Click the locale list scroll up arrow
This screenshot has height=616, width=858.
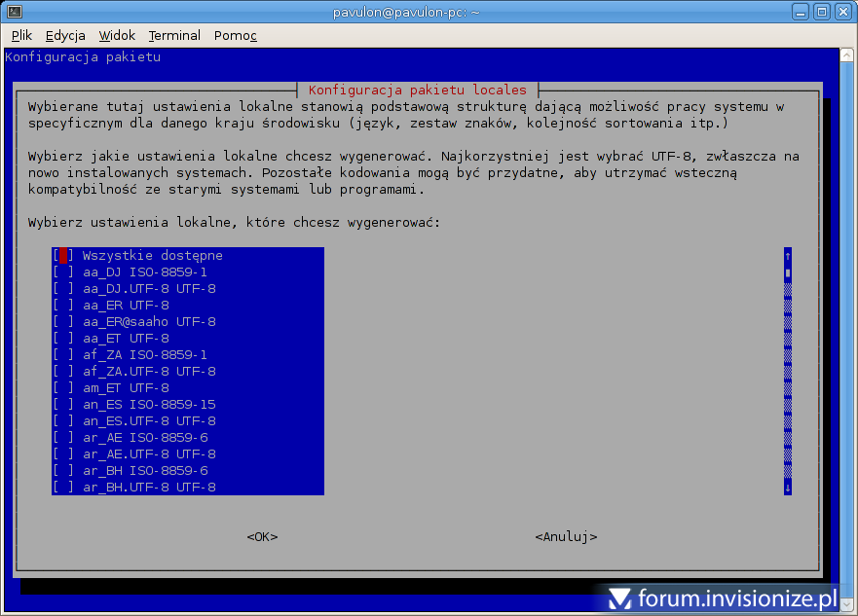coord(788,255)
